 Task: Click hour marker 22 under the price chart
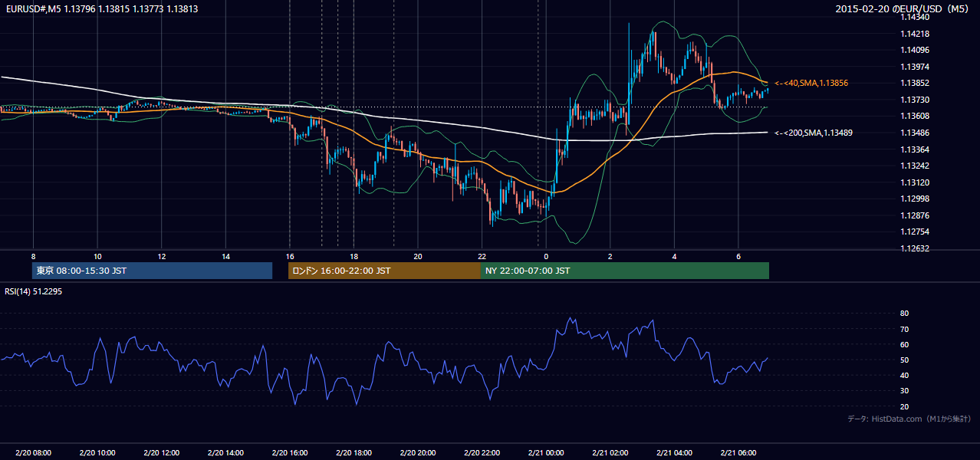tap(482, 256)
